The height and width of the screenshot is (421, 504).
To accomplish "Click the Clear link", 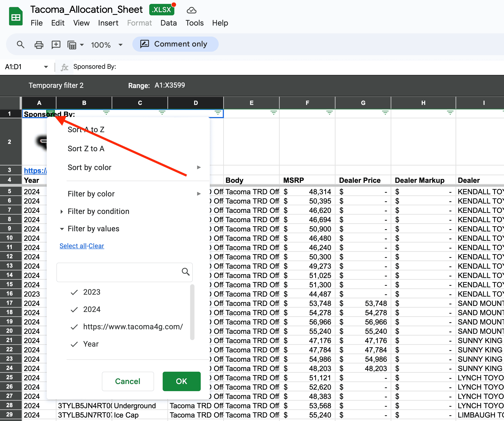I will [x=96, y=246].
